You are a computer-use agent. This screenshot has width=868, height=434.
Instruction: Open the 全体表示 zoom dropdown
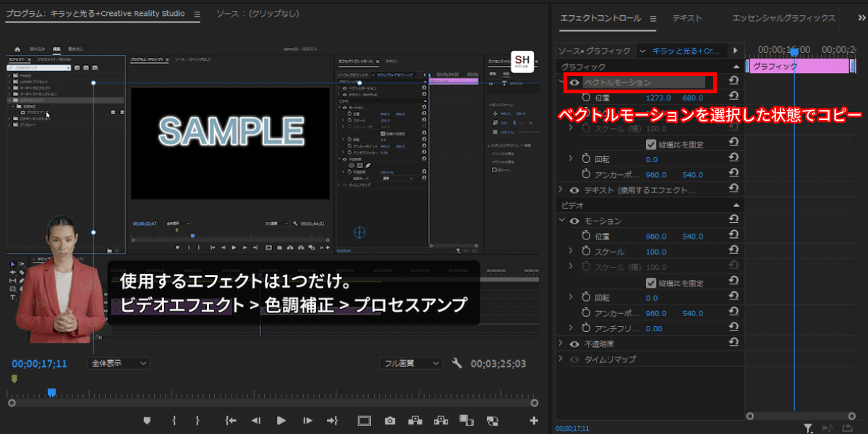click(x=118, y=363)
